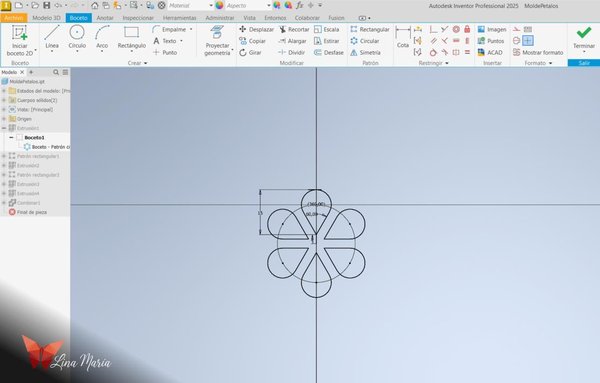The height and width of the screenshot is (383, 600).
Task: Insert an ACAD file
Action: coord(490,52)
